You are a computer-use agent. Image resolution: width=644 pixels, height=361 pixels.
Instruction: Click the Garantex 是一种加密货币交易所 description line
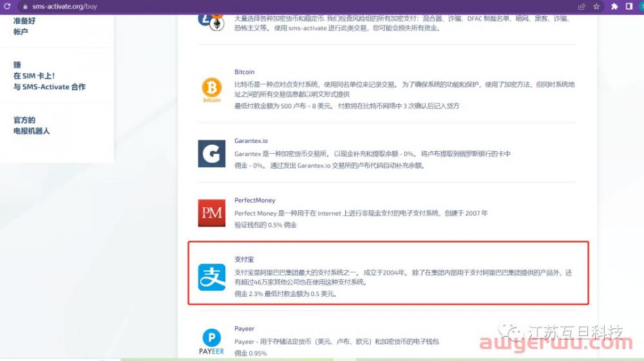(372, 154)
